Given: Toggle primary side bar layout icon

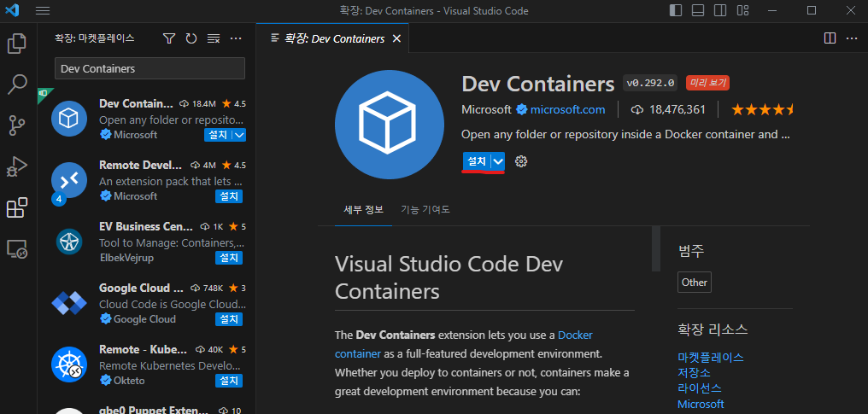Looking at the screenshot, I should (x=676, y=10).
